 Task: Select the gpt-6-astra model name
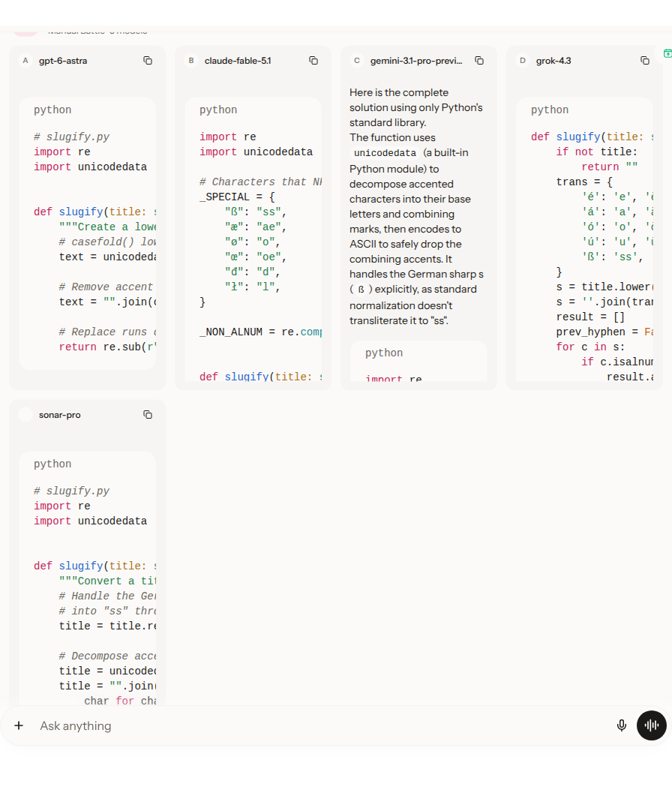pos(63,61)
